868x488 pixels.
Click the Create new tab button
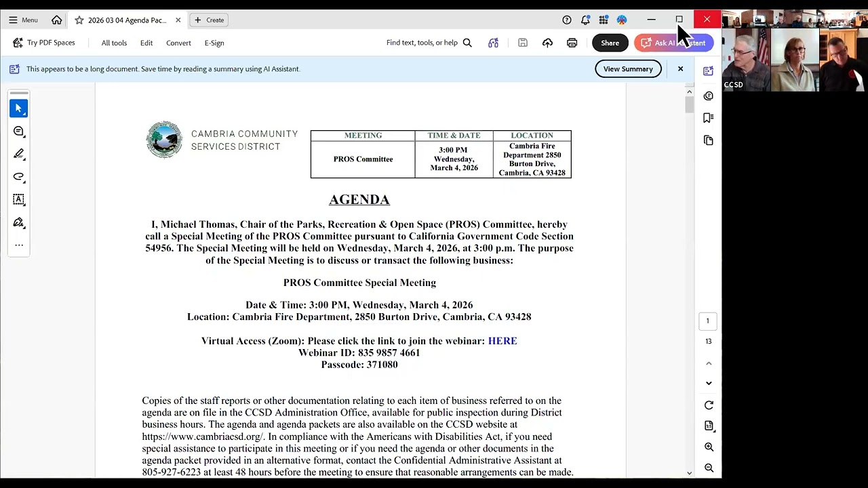tap(209, 20)
